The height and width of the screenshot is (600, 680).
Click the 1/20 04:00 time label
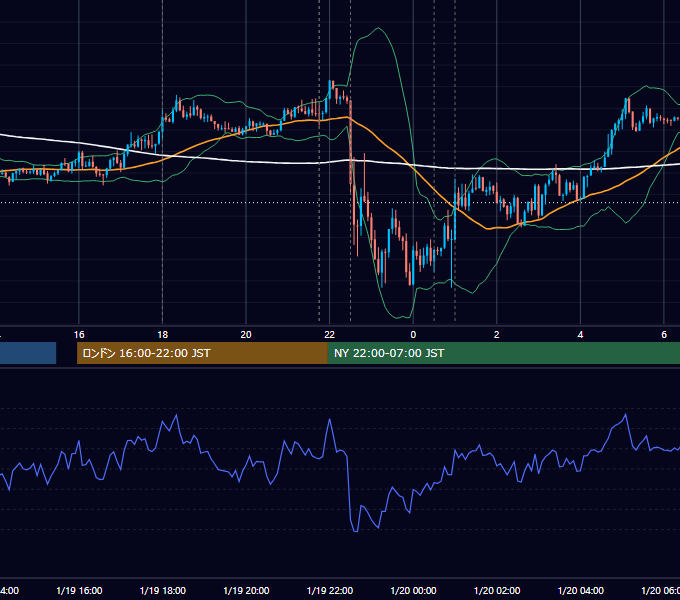tap(580, 590)
